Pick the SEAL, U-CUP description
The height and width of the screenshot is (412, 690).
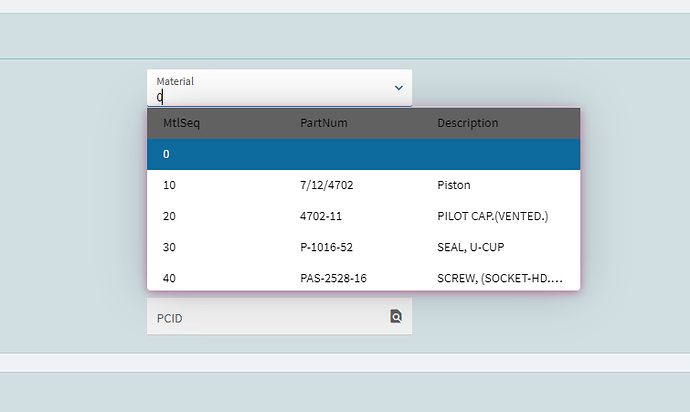477,247
